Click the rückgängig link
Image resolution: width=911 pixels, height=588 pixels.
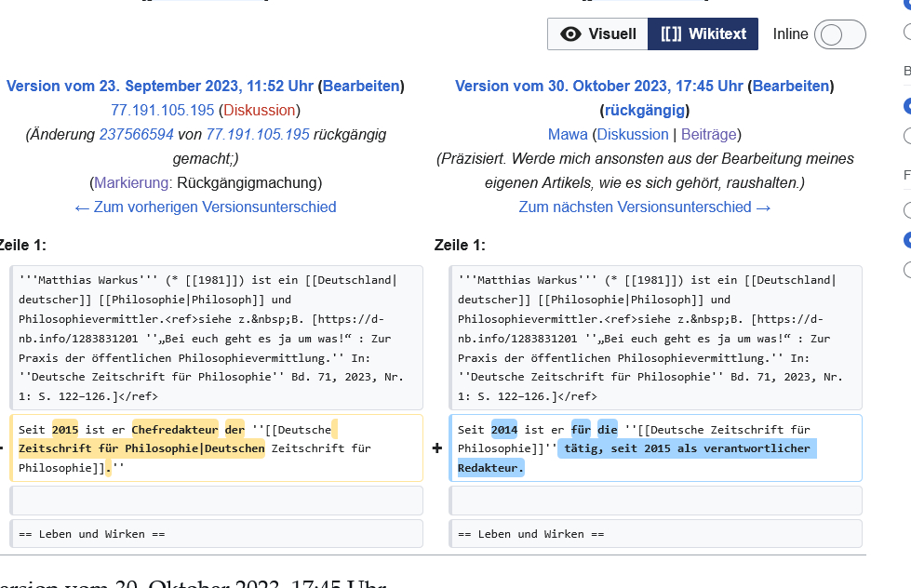pos(644,110)
